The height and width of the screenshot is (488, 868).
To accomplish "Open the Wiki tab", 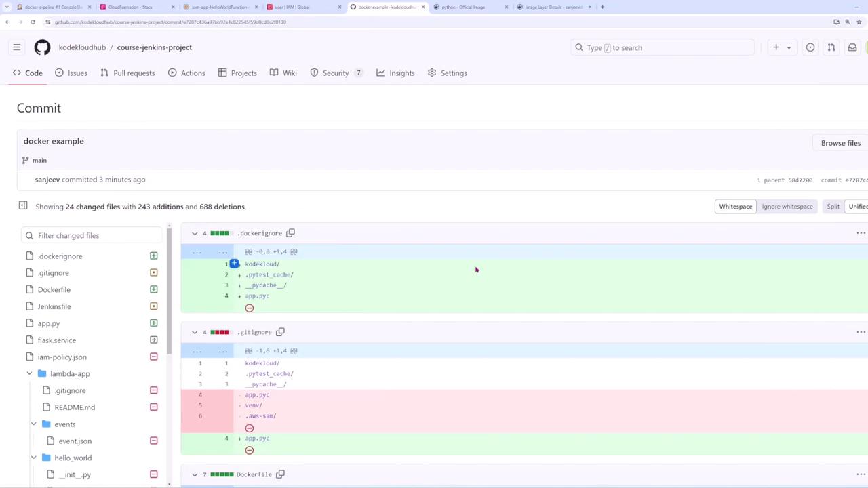I will tap(283, 73).
